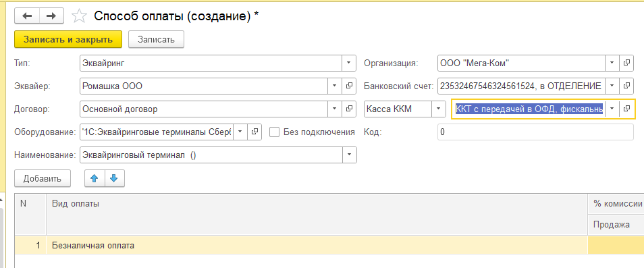Expand the Организация dropdown arrow
644x268 pixels.
(x=612, y=63)
